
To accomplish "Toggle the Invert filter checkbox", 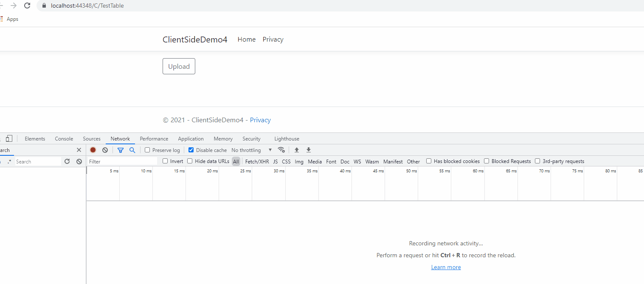I will [x=165, y=161].
